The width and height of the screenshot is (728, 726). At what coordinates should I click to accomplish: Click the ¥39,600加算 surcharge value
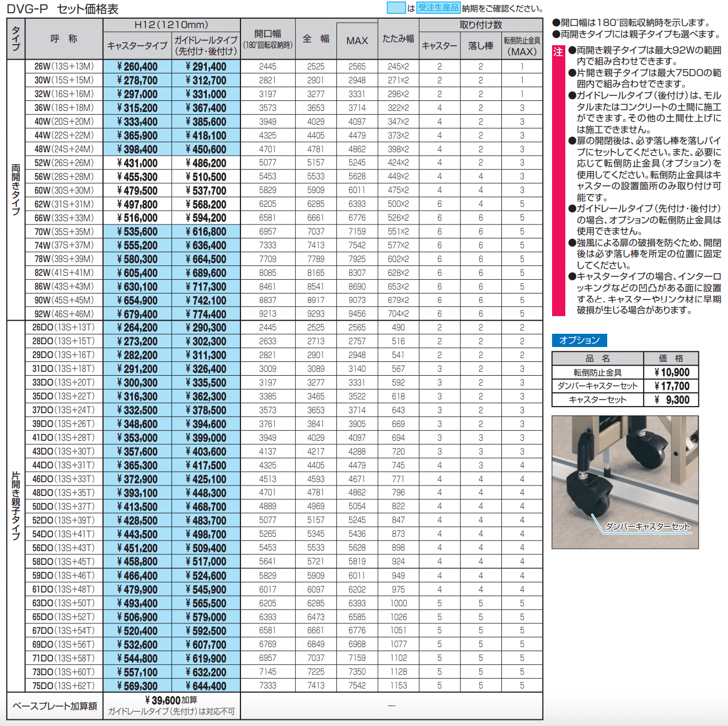click(x=171, y=700)
